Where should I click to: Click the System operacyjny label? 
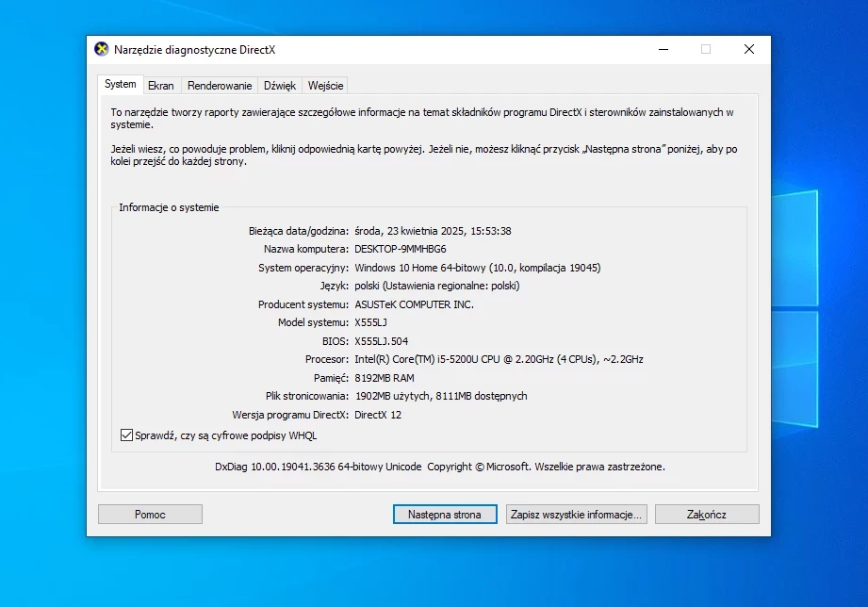coord(303,268)
